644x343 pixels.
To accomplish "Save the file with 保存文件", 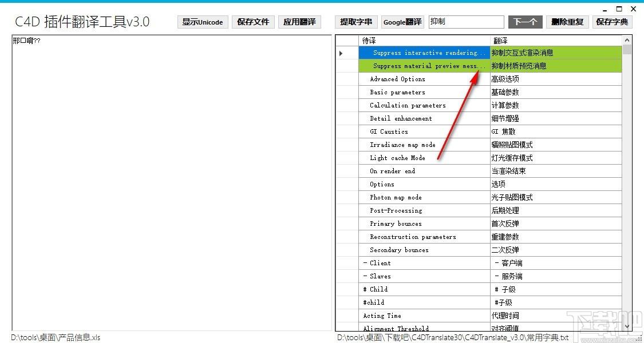I will coord(253,22).
